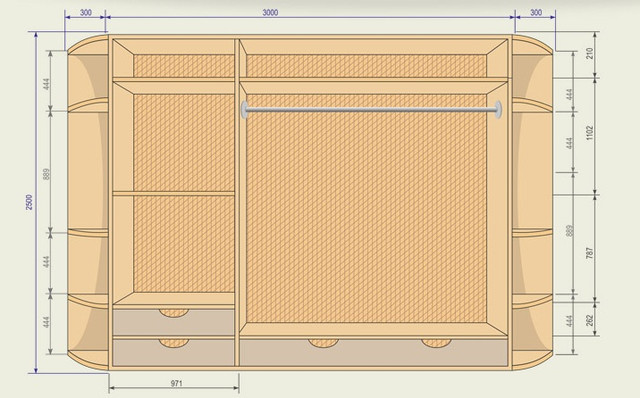Click the bottom-right rounded corner shelf
The height and width of the screenshot is (398, 640).
pos(532,360)
